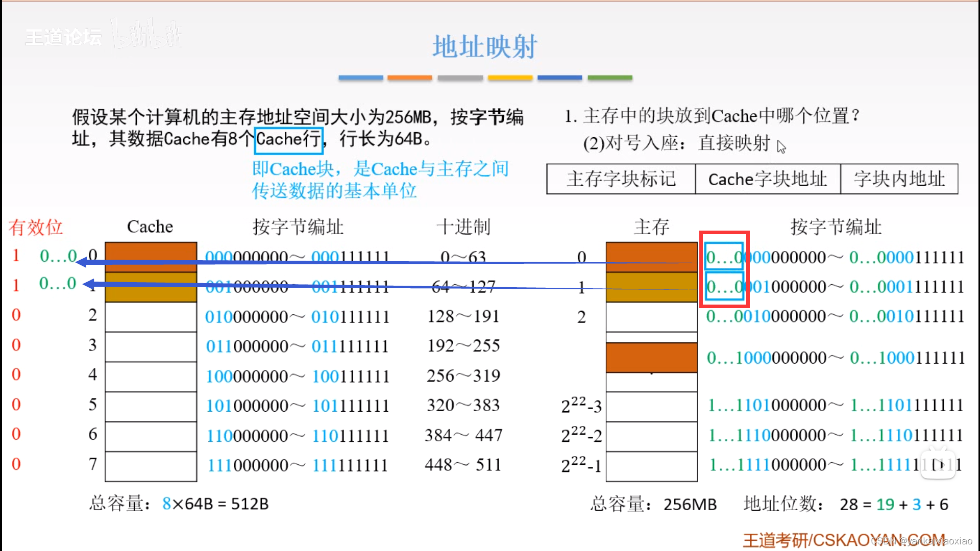
Task: Click address range 011000000~011111111
Action: pos(297,346)
